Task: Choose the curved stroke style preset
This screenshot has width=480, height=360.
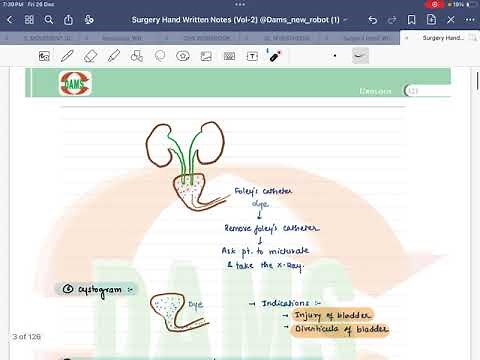Action: (360, 56)
